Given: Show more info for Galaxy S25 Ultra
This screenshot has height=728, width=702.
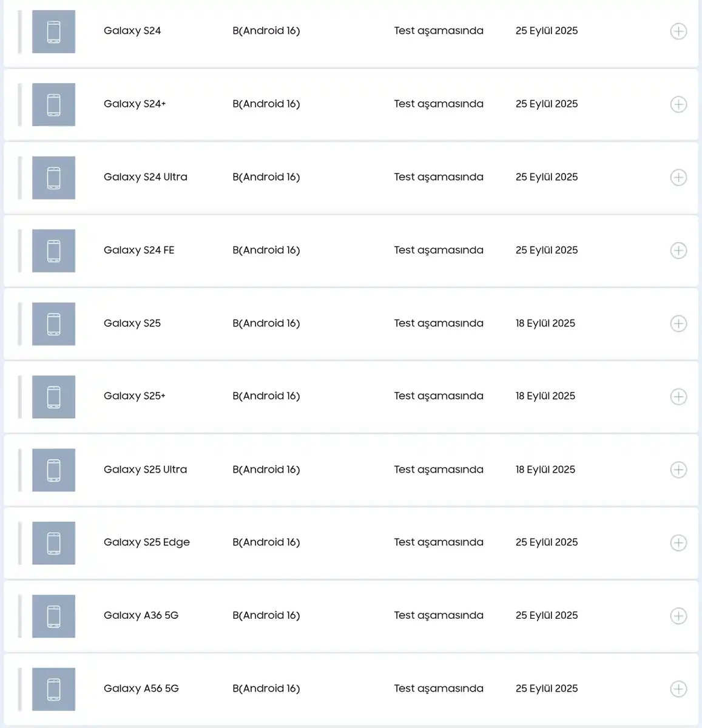Looking at the screenshot, I should 678,470.
